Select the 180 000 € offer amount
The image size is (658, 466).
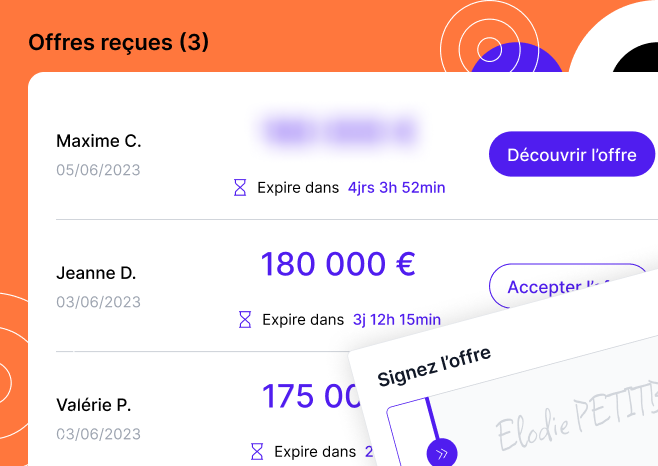[338, 264]
